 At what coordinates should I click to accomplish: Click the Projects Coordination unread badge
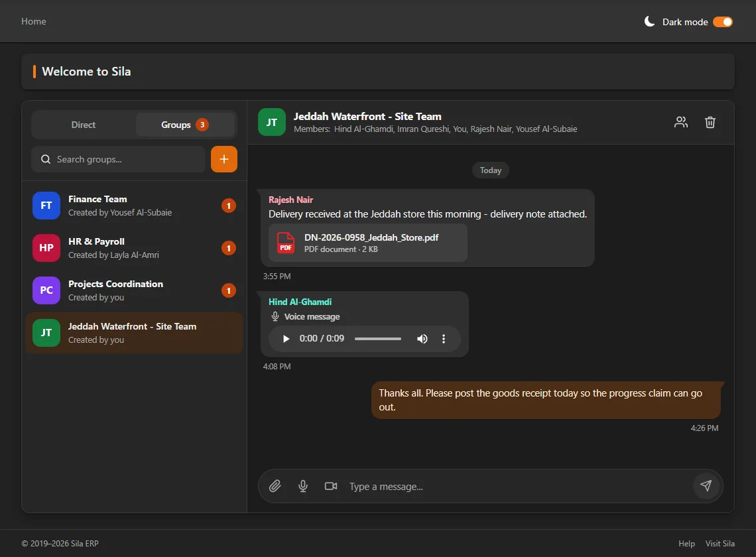tap(229, 291)
